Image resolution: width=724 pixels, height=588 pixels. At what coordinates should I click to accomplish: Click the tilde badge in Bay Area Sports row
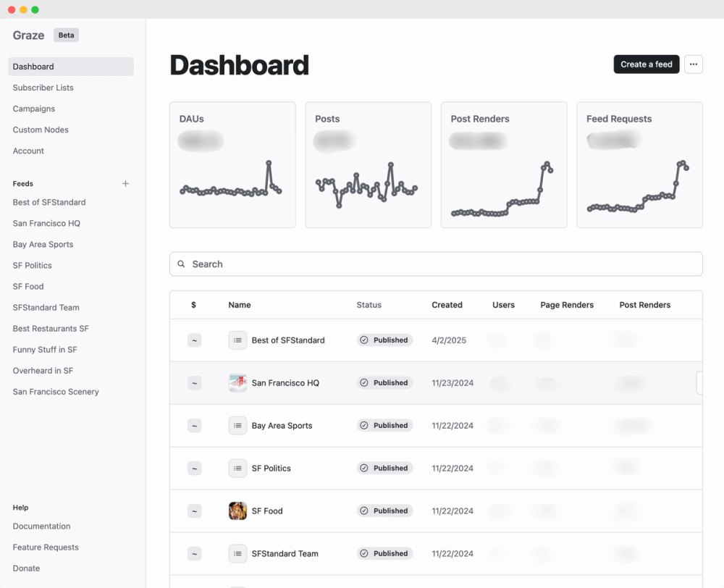194,425
